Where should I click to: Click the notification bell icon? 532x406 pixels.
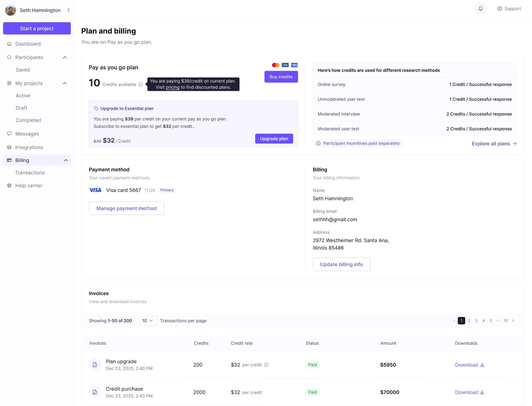coord(480,9)
